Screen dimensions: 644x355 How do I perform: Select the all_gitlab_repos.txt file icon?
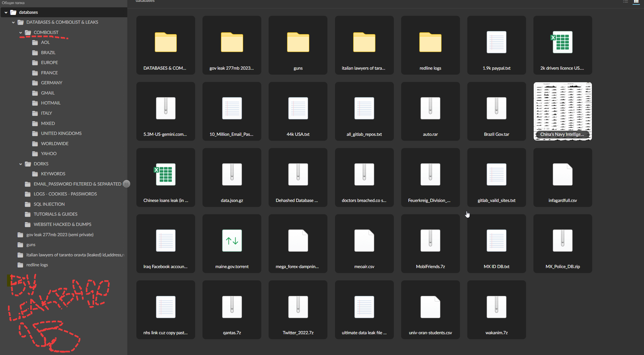364,108
